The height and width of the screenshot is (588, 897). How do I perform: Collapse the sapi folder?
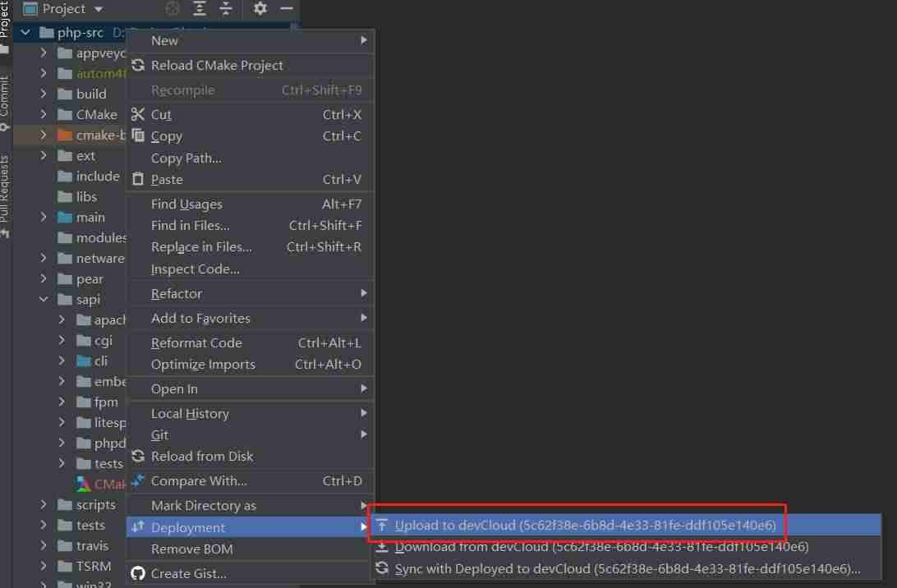coord(44,299)
